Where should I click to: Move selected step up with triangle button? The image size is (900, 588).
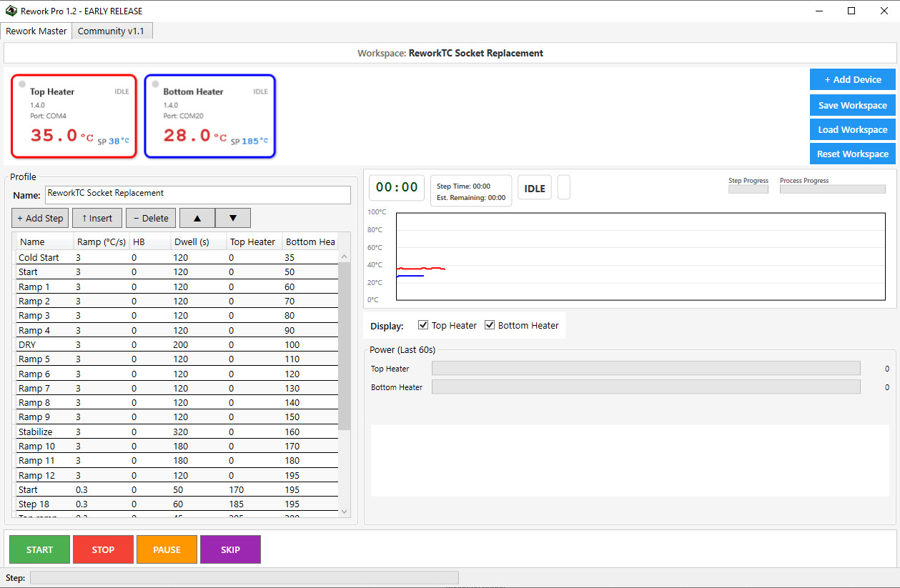(197, 218)
